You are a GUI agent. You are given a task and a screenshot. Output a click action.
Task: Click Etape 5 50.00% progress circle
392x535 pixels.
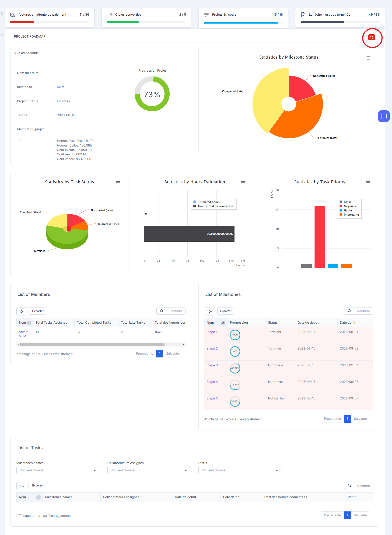click(235, 401)
